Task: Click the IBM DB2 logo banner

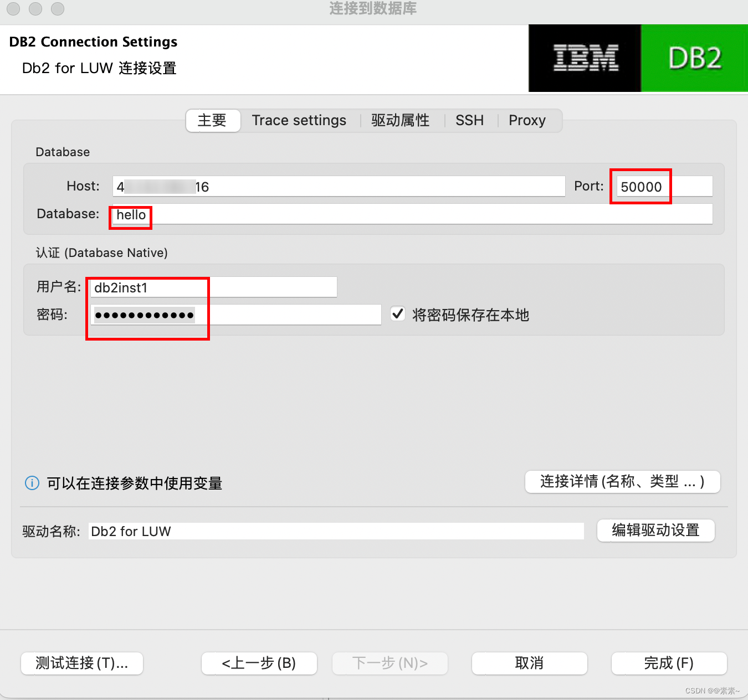Action: point(638,58)
